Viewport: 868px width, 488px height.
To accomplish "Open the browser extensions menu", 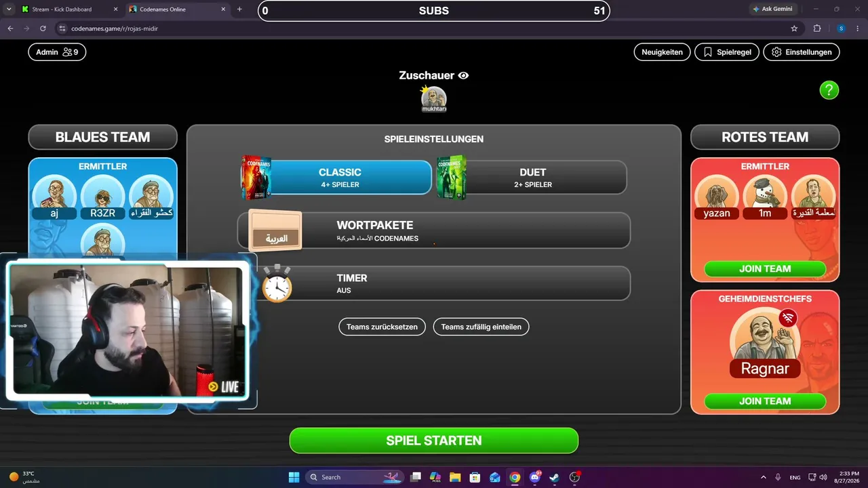I will coord(817,28).
